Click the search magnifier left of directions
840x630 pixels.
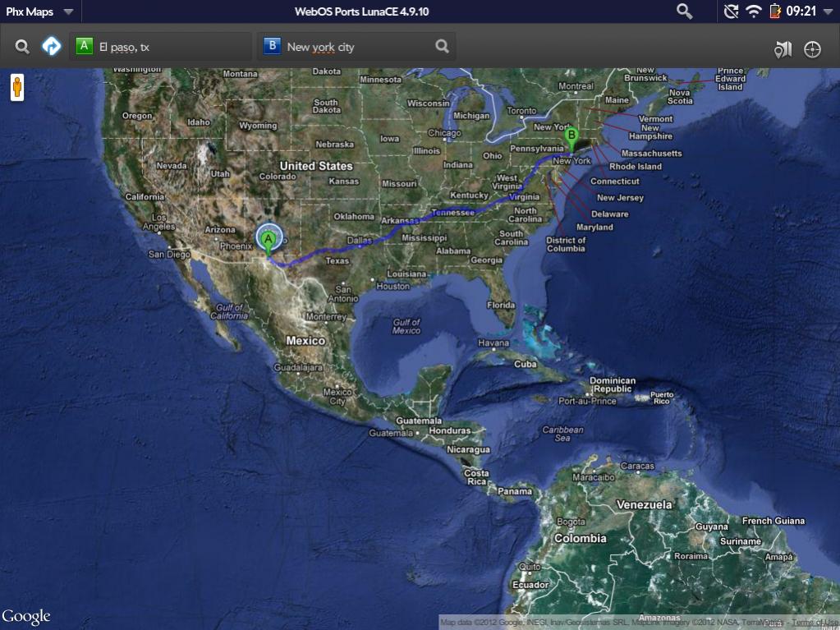(22, 47)
